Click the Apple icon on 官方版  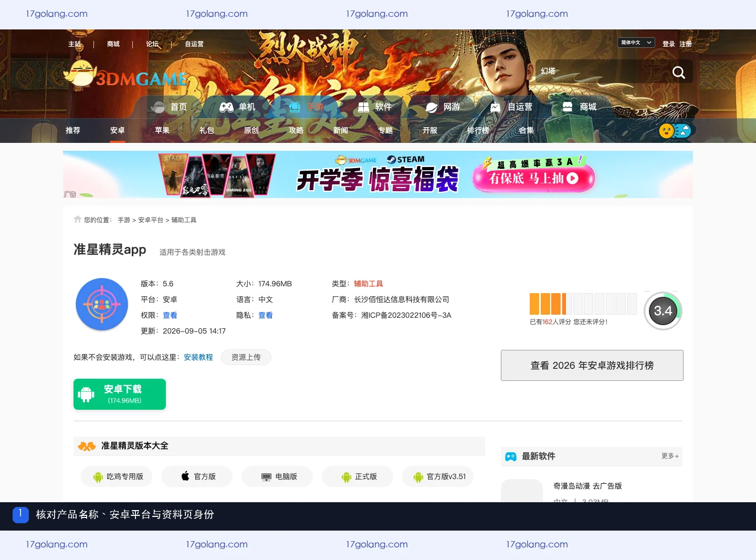[185, 476]
